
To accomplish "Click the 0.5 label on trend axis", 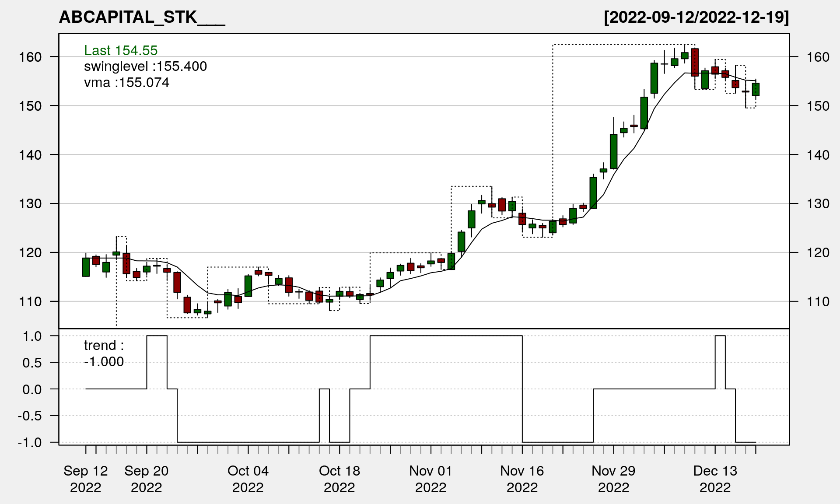I will point(32,363).
